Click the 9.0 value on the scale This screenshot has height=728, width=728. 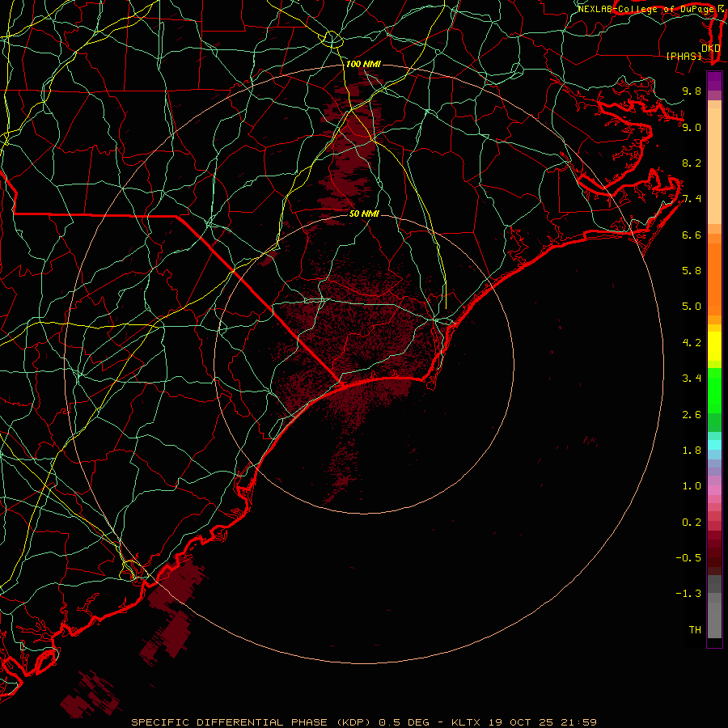(692, 127)
